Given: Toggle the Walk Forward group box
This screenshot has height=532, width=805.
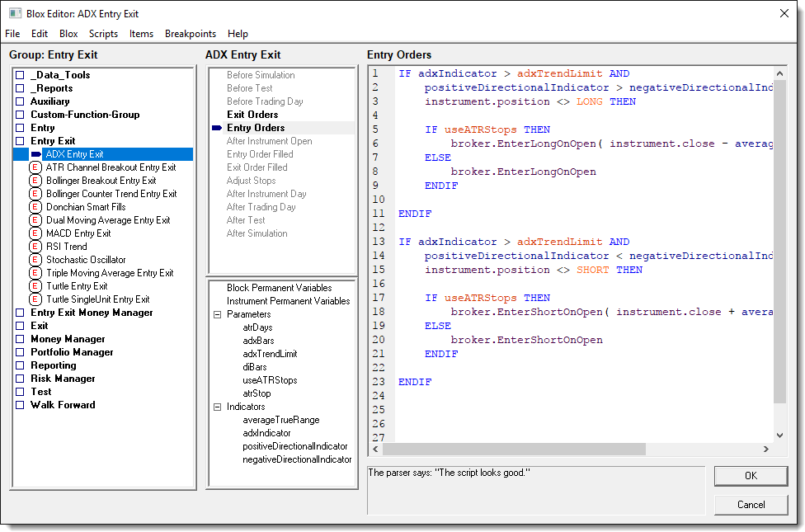Looking at the screenshot, I should 20,405.
